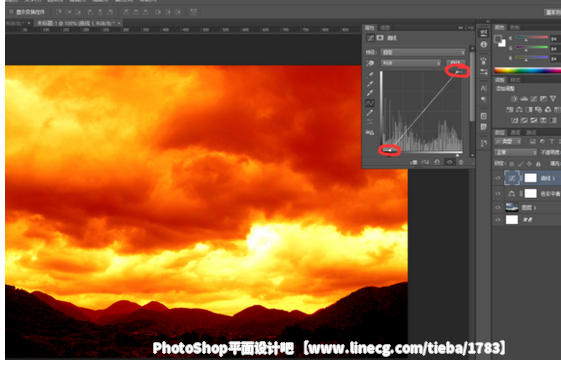Viewport: 561px width, 367px height.
Task: Hide the Color Balance layer
Action: pyautogui.click(x=498, y=194)
